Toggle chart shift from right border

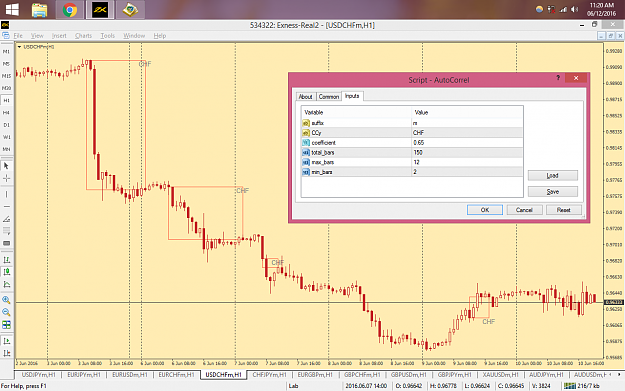pyautogui.click(x=6, y=353)
